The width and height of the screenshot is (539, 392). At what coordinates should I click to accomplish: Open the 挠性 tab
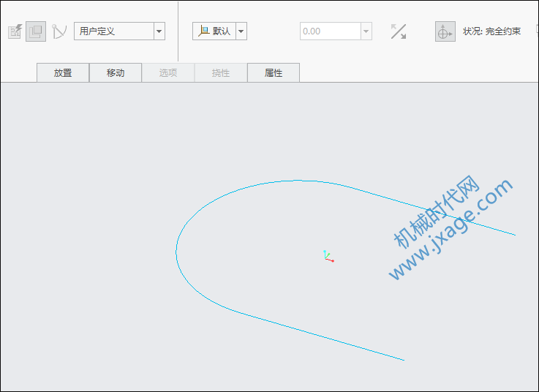221,72
